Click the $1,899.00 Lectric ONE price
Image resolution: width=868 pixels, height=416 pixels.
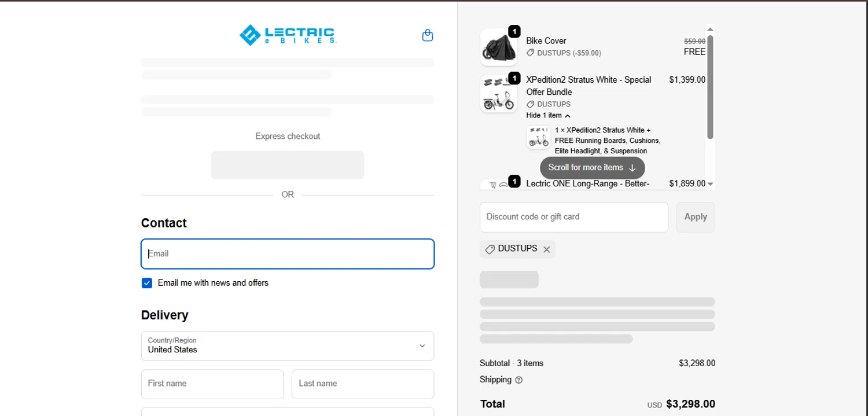click(x=687, y=183)
